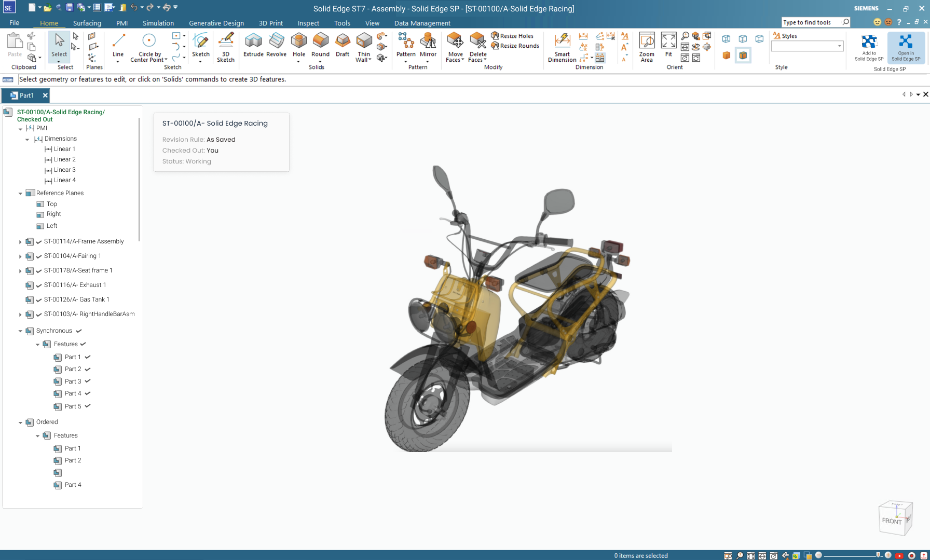The height and width of the screenshot is (560, 930).
Task: Click the happy smiley feedback icon
Action: [877, 22]
